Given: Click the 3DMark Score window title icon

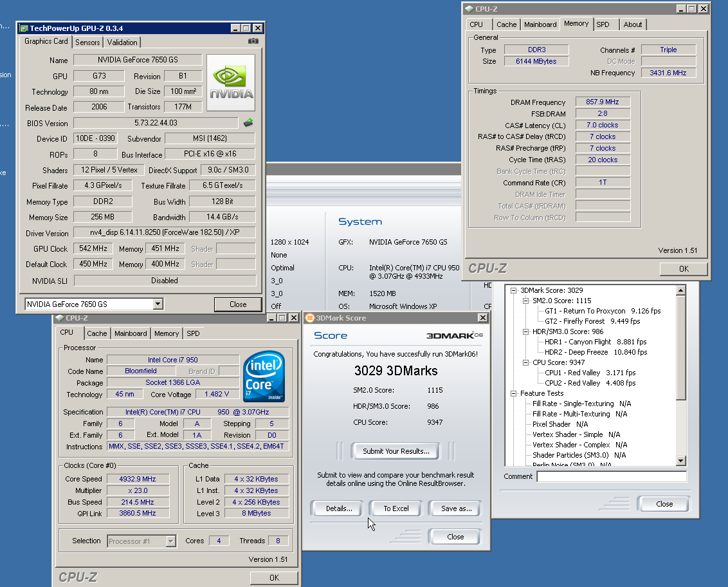Looking at the screenshot, I should pos(310,318).
